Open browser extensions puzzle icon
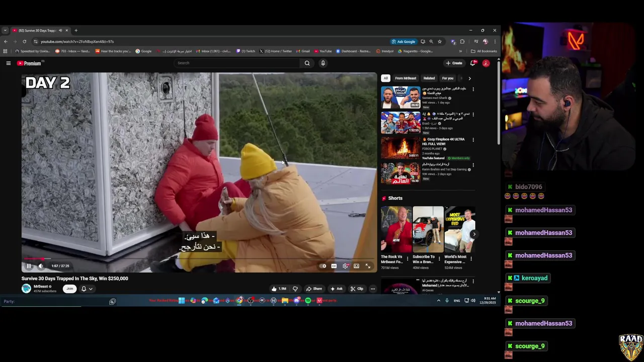The width and height of the screenshot is (644, 362). [x=462, y=42]
